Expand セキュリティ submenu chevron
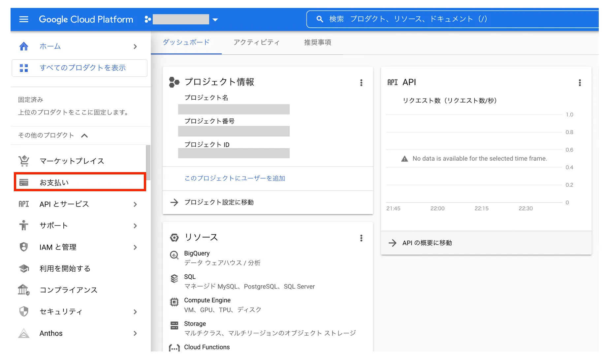The image size is (607, 364). coord(135,312)
